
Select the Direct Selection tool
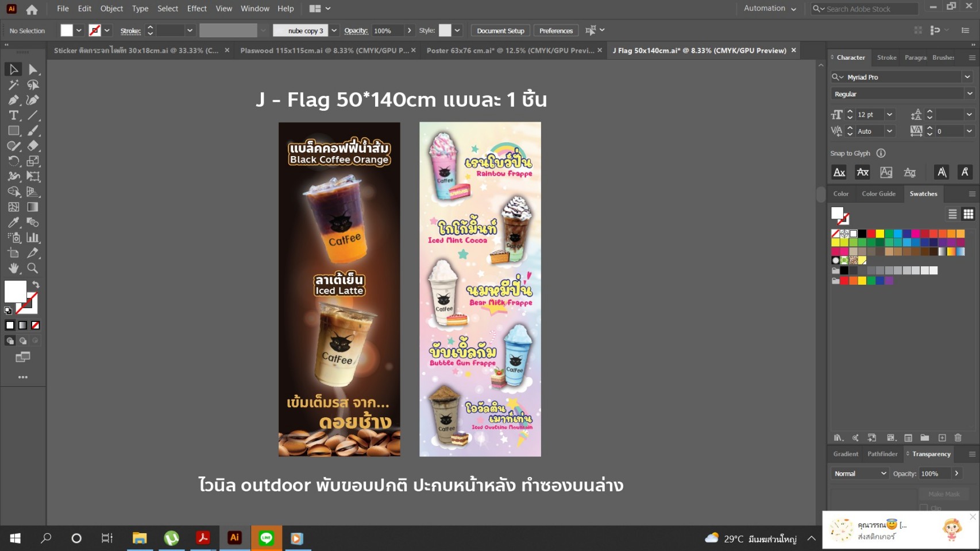pyautogui.click(x=33, y=69)
